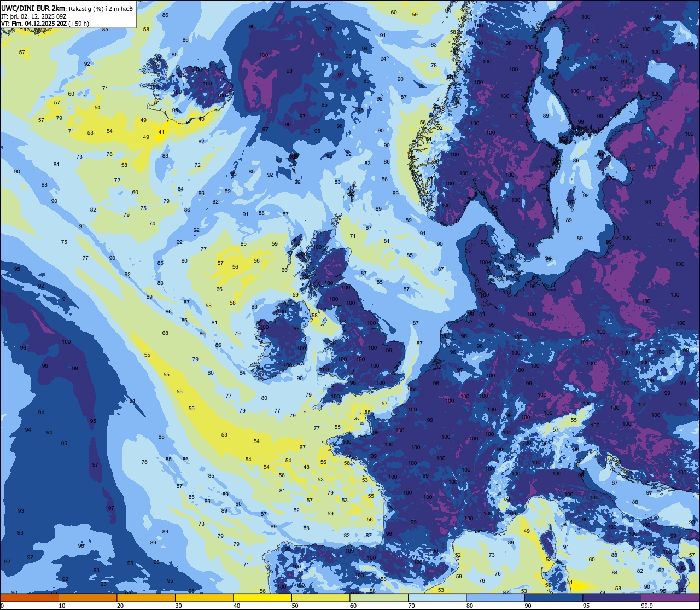Image resolution: width=700 pixels, height=610 pixels.
Task: Select legend swatch between 90 and 95
Action: pos(553,597)
